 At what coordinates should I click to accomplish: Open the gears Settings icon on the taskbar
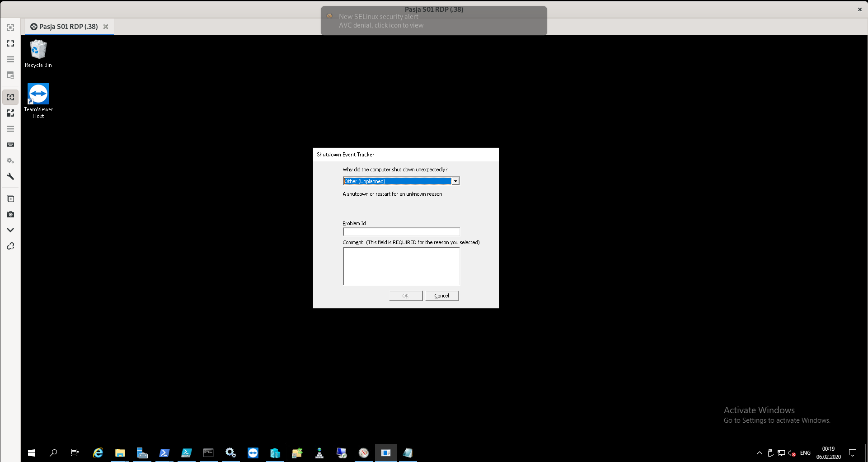(231, 453)
